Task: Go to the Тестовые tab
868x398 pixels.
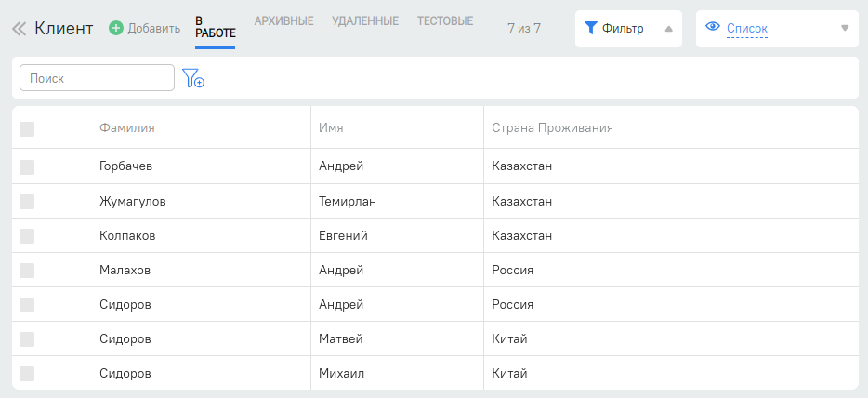Action: click(445, 20)
